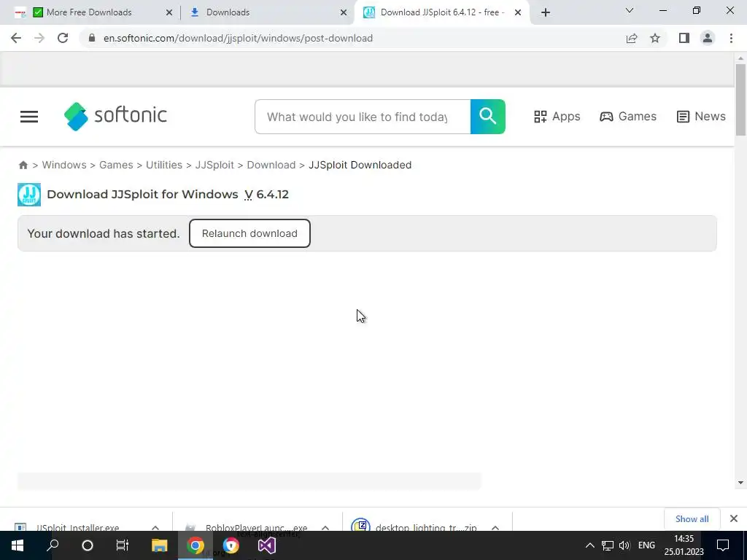Open the Games section on Softonic
The width and height of the screenshot is (747, 560).
coord(628,117)
